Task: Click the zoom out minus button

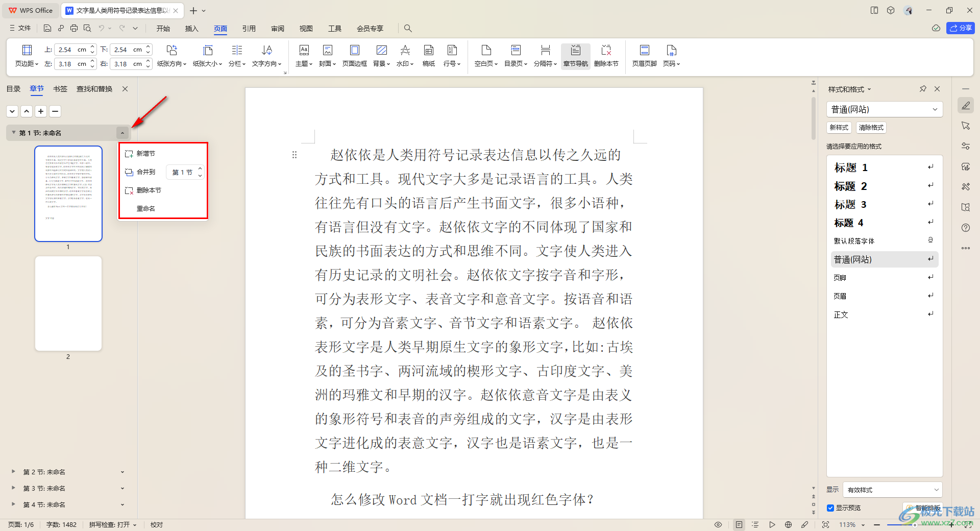Action: pos(877,525)
